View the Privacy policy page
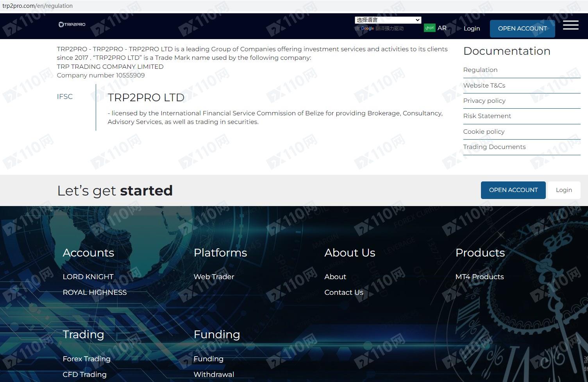The image size is (588, 382). (x=484, y=101)
